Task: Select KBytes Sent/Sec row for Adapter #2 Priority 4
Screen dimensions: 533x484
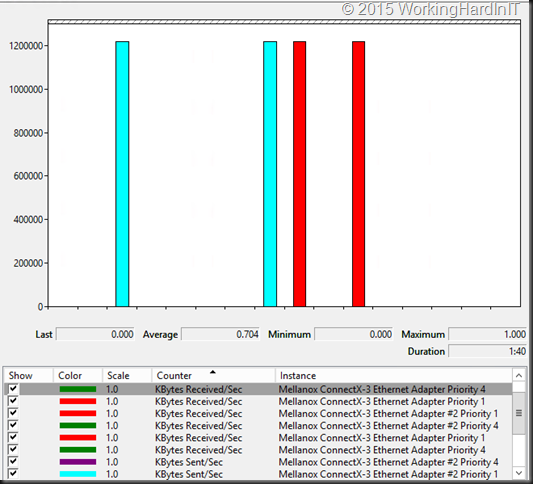Action: tap(258, 462)
